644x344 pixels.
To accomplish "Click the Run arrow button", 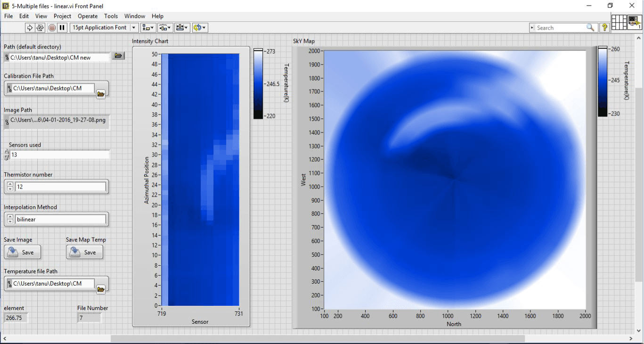I will click(30, 28).
